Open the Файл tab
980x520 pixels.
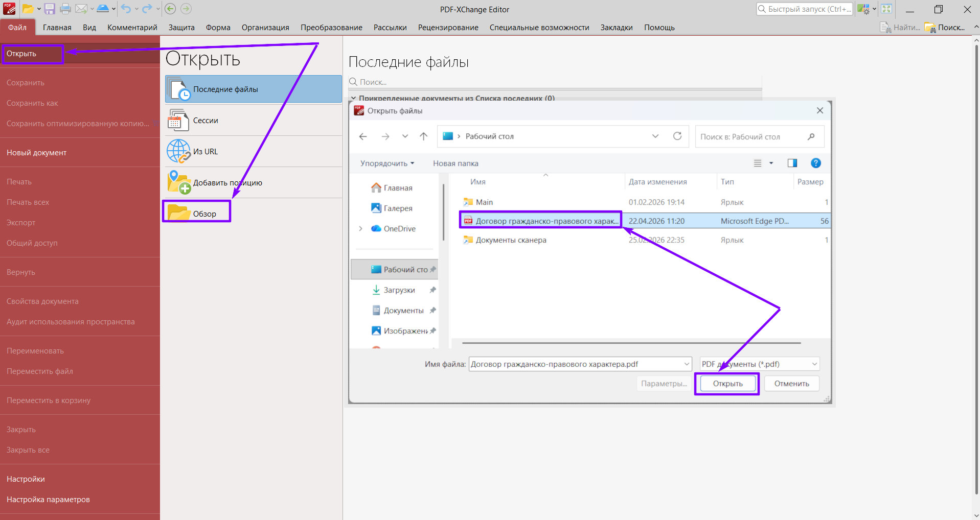17,28
